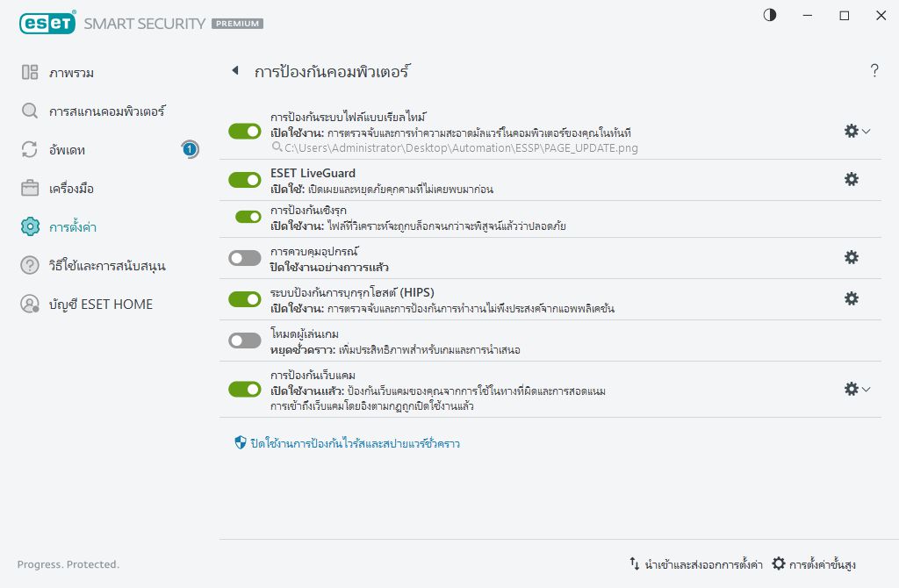Select การสแกนคอมพิวเตอร์ in the sidebar

(105, 111)
